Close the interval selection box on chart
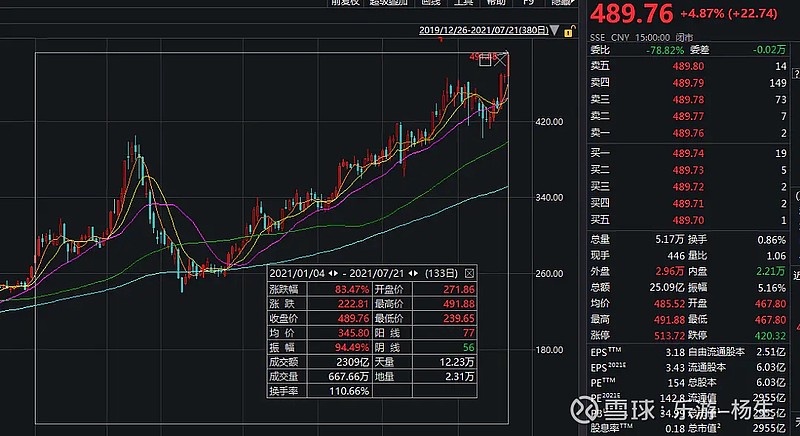 point(501,61)
